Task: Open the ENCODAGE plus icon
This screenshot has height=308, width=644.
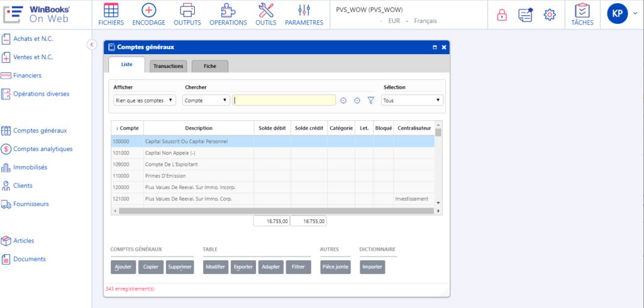Action: [148, 10]
